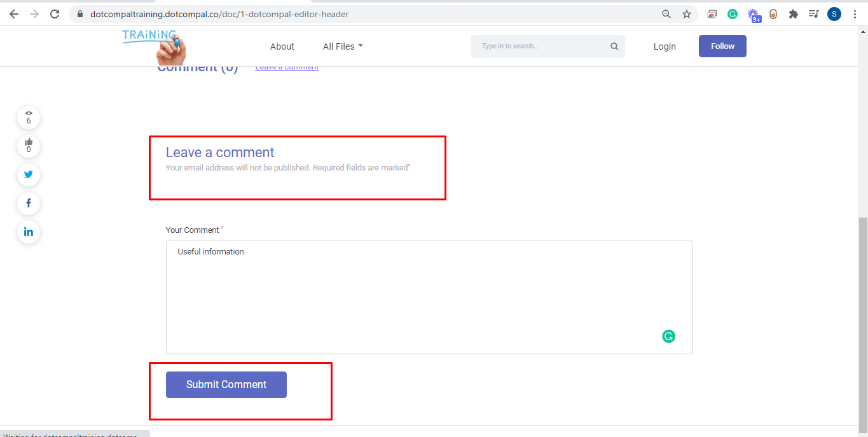The image size is (868, 437).
Task: Click into the Your Comment text area
Action: [x=429, y=297]
